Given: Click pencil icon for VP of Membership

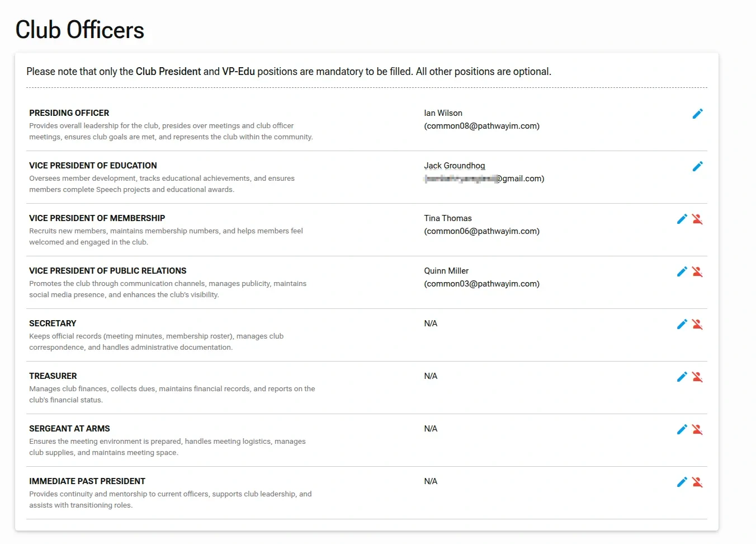Looking at the screenshot, I should 682,219.
